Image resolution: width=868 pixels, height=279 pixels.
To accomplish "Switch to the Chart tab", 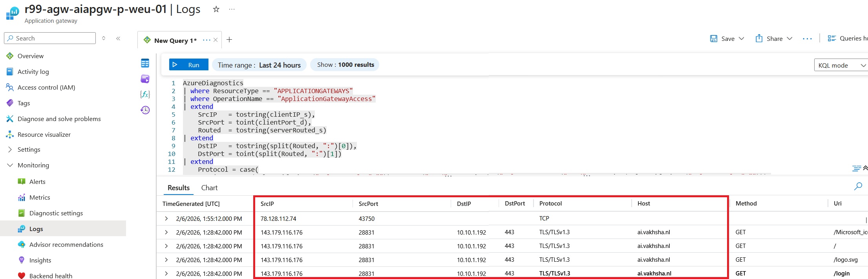I will 209,188.
